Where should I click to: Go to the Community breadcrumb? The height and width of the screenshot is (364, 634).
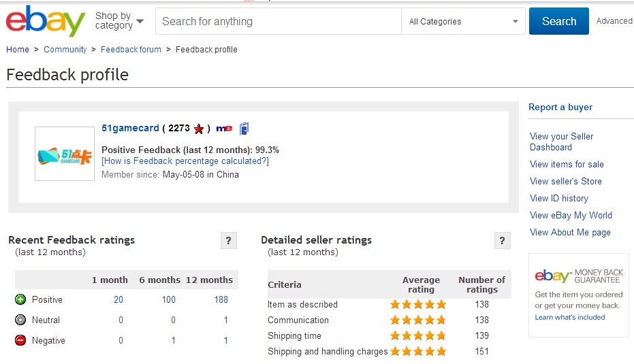pos(65,50)
